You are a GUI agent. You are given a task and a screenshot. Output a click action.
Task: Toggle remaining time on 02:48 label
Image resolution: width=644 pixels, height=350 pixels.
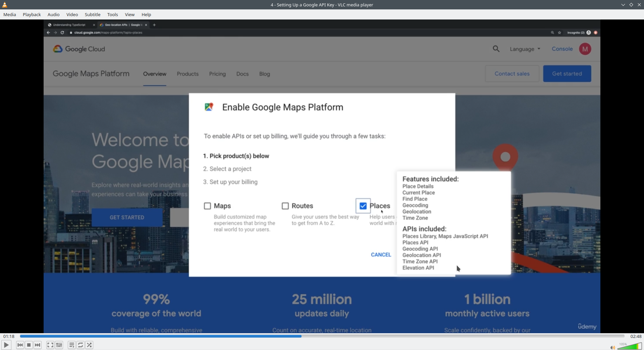point(636,336)
